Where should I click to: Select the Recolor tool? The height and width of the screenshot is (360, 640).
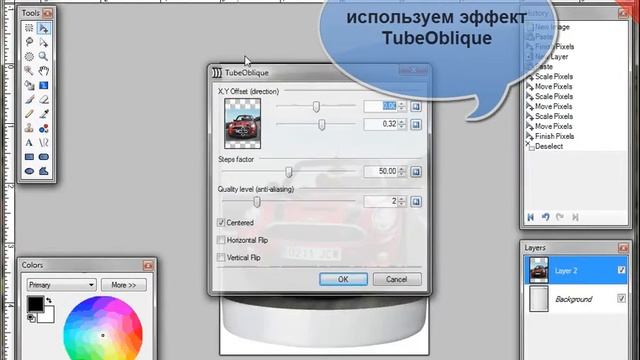coord(43,128)
